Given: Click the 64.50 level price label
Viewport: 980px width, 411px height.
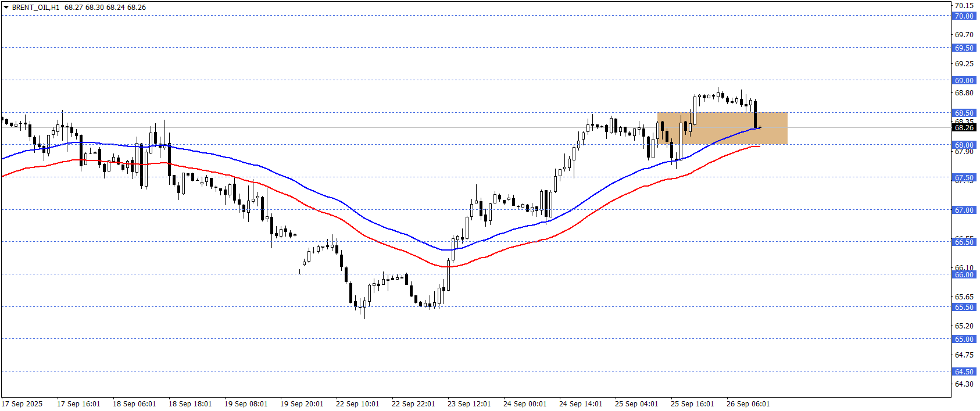Looking at the screenshot, I should 964,371.
